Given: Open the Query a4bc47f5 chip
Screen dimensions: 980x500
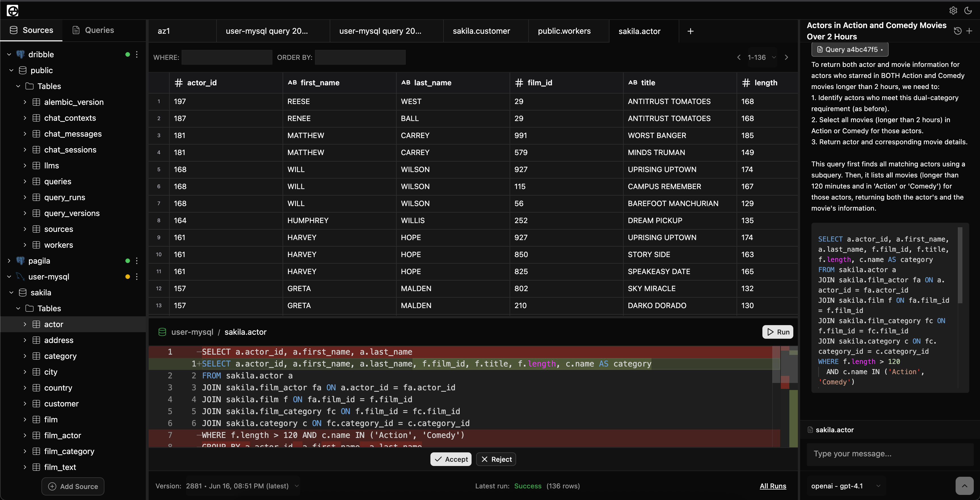Looking at the screenshot, I should pos(850,49).
